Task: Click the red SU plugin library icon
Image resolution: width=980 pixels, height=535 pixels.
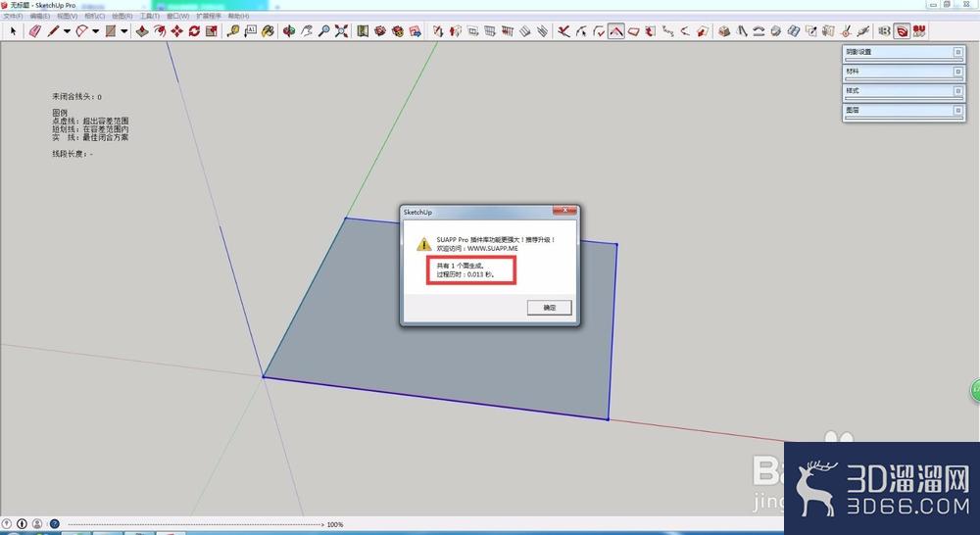Action: click(919, 30)
